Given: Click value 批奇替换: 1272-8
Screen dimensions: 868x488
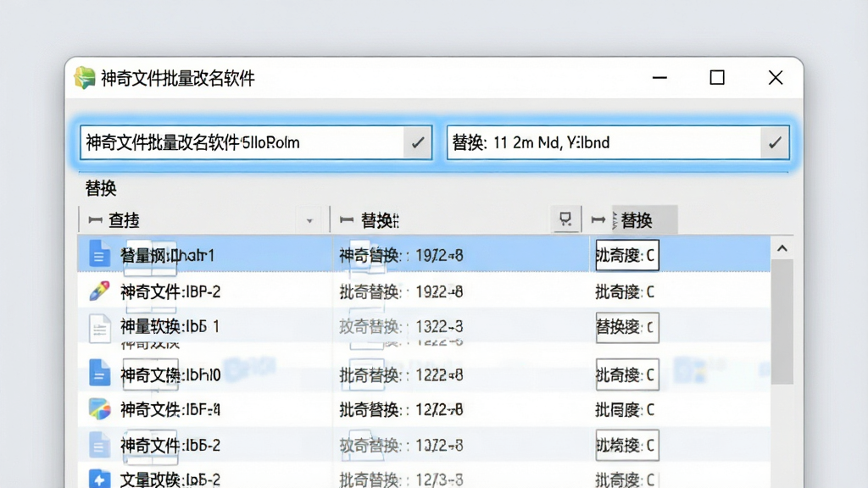Looking at the screenshot, I should (x=401, y=409).
